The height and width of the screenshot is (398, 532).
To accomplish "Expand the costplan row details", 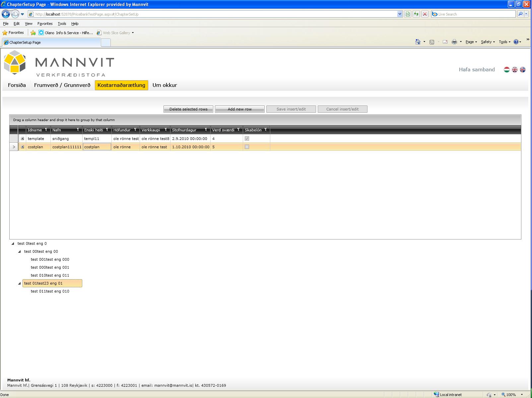I will coord(22,147).
